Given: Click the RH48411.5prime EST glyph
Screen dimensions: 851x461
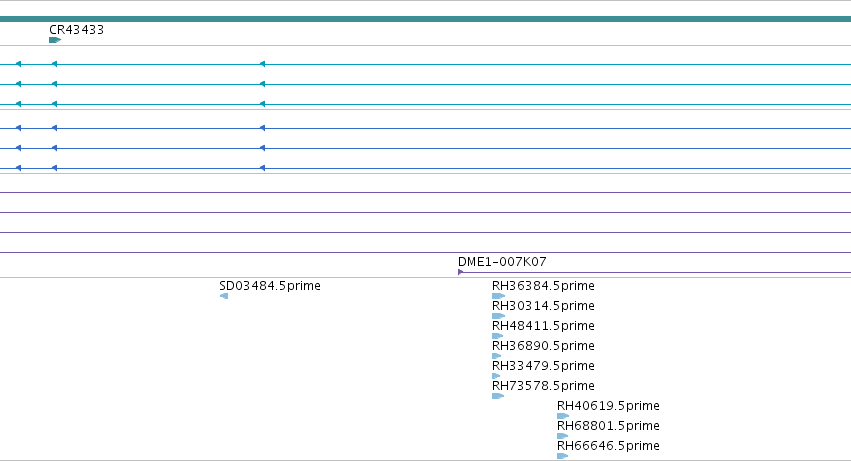Looking at the screenshot, I should (497, 336).
